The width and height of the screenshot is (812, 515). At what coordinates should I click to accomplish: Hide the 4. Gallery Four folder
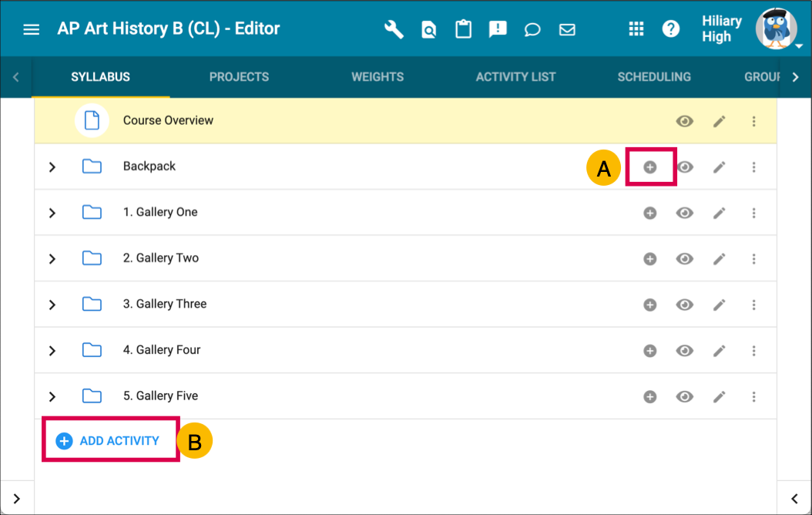click(685, 351)
